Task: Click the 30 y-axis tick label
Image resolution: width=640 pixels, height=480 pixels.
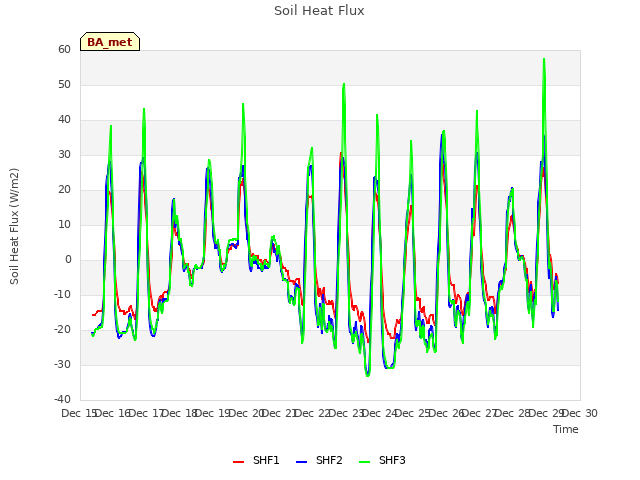Action: [64, 155]
